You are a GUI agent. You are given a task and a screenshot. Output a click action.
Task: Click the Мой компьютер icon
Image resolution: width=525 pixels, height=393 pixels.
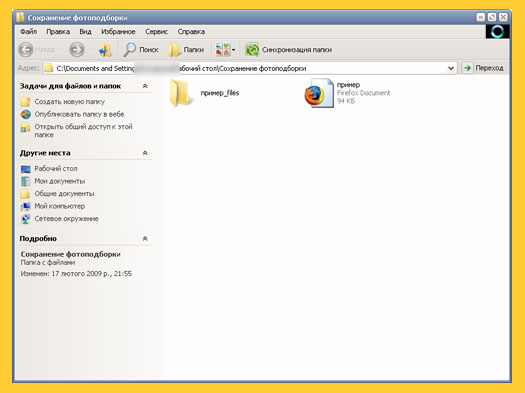(x=25, y=206)
